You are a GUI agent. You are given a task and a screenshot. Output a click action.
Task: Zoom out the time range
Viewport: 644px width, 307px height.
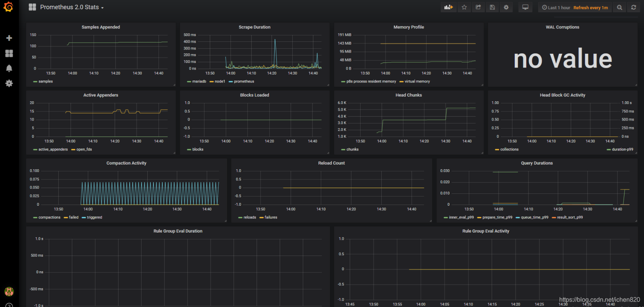pos(619,7)
